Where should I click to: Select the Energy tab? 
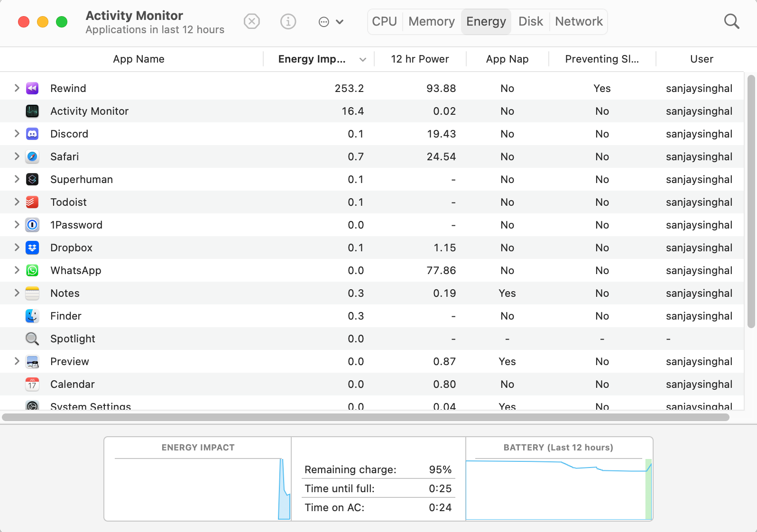[486, 21]
